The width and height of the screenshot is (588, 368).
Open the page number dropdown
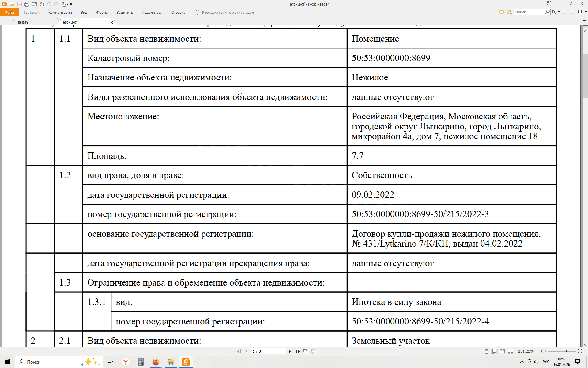tap(284, 351)
